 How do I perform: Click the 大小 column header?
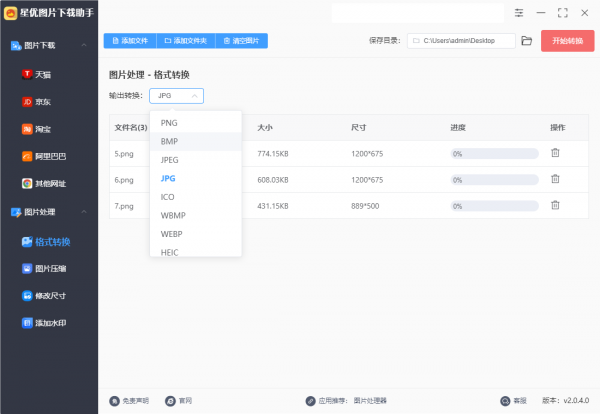click(265, 127)
